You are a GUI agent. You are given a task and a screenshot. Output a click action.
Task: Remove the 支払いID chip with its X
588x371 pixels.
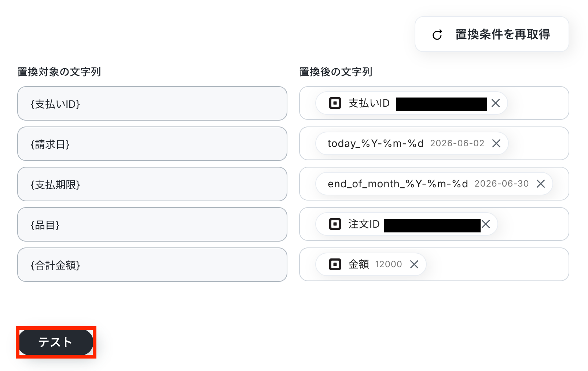click(x=496, y=103)
